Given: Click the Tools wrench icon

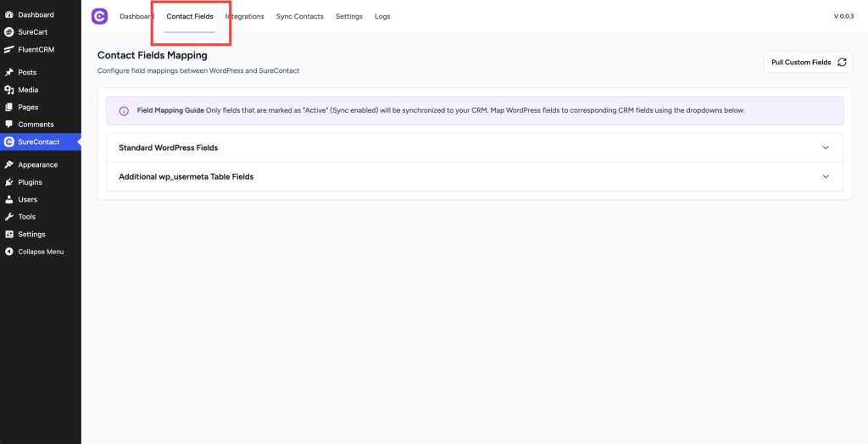Looking at the screenshot, I should tap(8, 217).
